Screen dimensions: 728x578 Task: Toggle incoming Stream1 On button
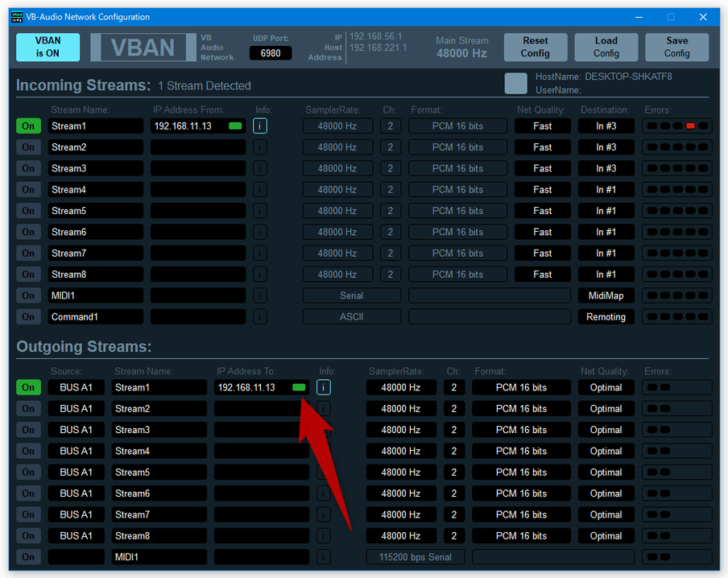click(28, 126)
